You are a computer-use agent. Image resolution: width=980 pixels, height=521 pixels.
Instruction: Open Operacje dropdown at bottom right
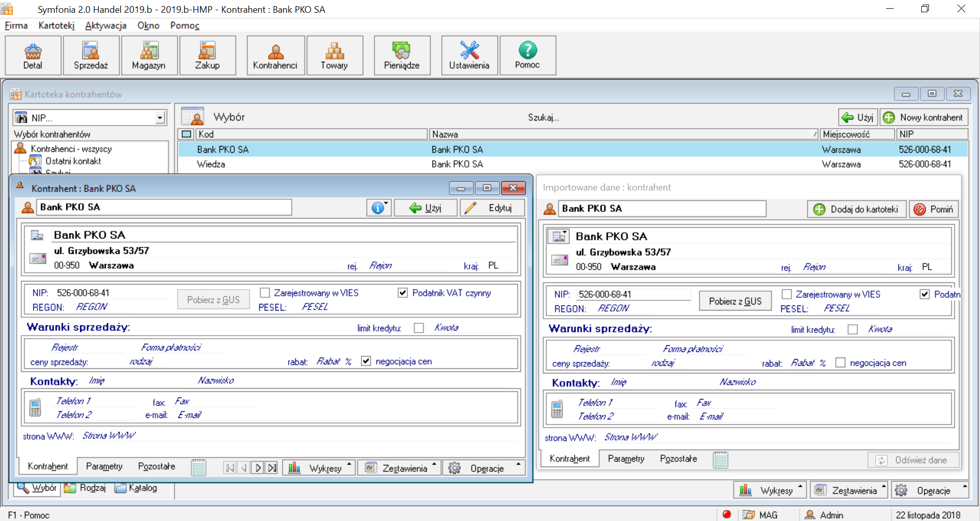[x=929, y=490]
